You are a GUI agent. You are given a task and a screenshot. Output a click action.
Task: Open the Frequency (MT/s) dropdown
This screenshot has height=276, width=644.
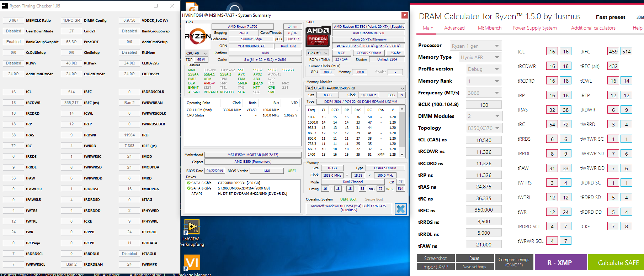(484, 93)
